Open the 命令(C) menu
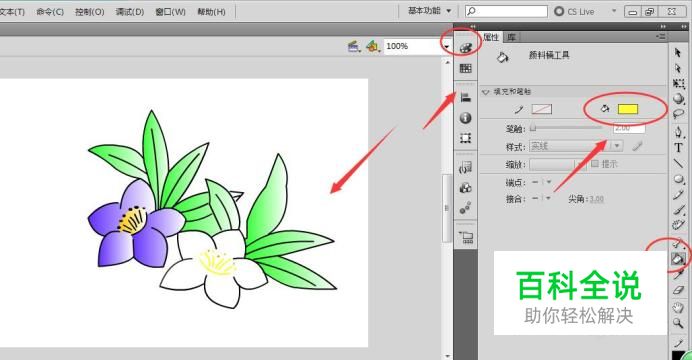 (50, 11)
